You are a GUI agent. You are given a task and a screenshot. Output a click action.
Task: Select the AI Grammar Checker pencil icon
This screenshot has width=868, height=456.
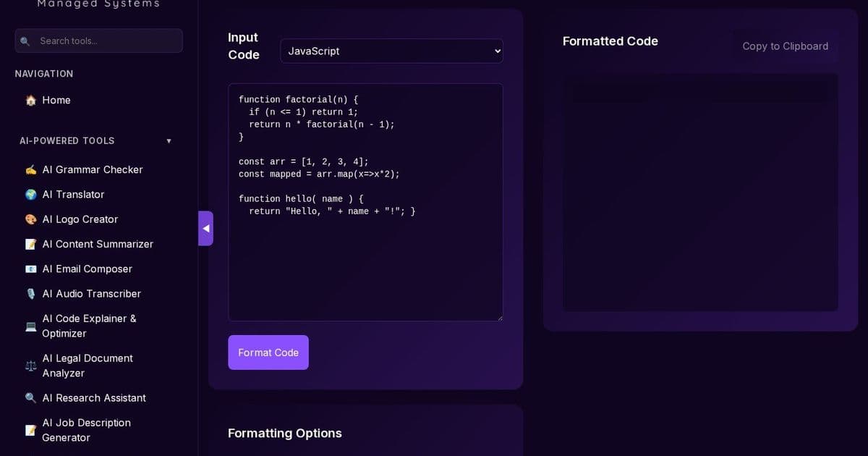(x=30, y=169)
